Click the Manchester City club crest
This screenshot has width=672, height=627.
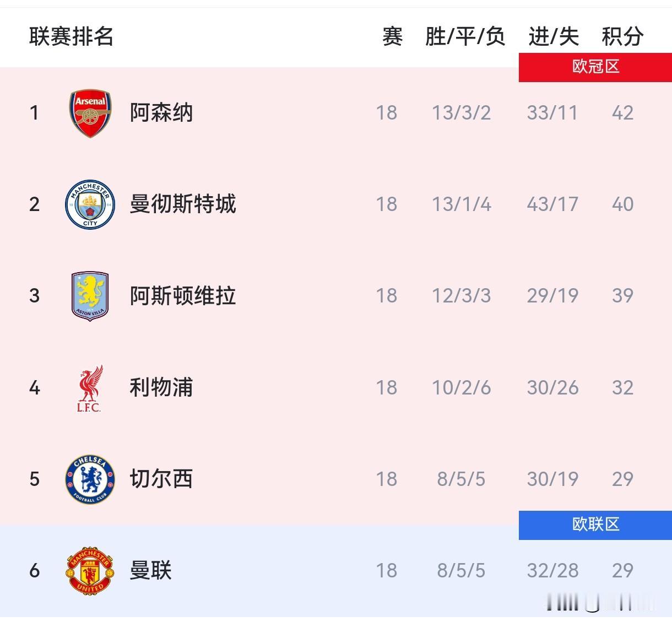90,204
